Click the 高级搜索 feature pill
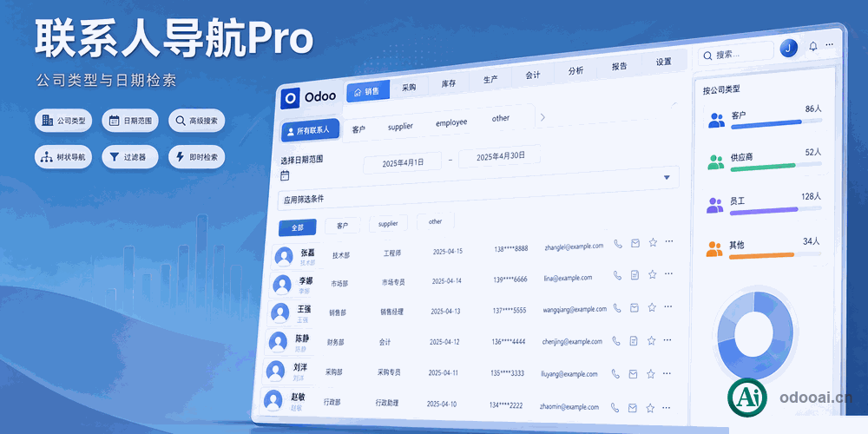Viewport: 868px width, 434px height. 196,120
